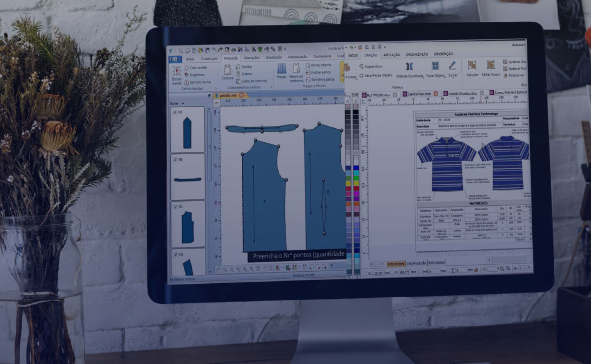Open the Graduação ribbon tab

[x=274, y=57]
